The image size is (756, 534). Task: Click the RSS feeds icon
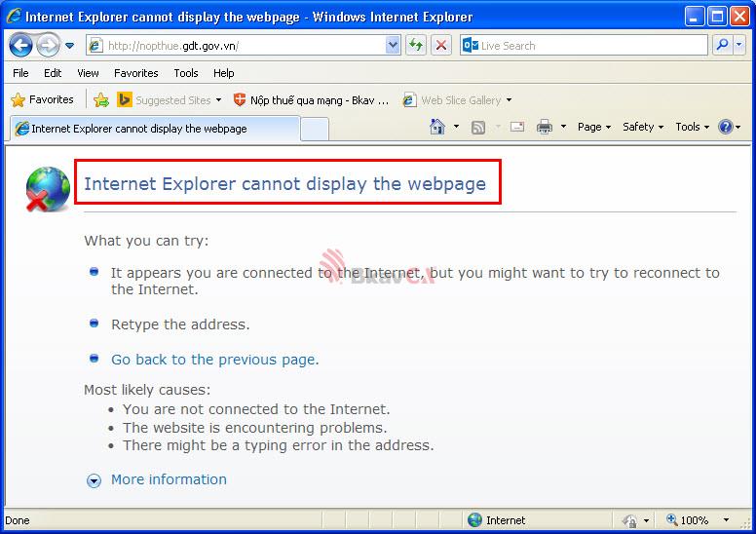coord(477,128)
